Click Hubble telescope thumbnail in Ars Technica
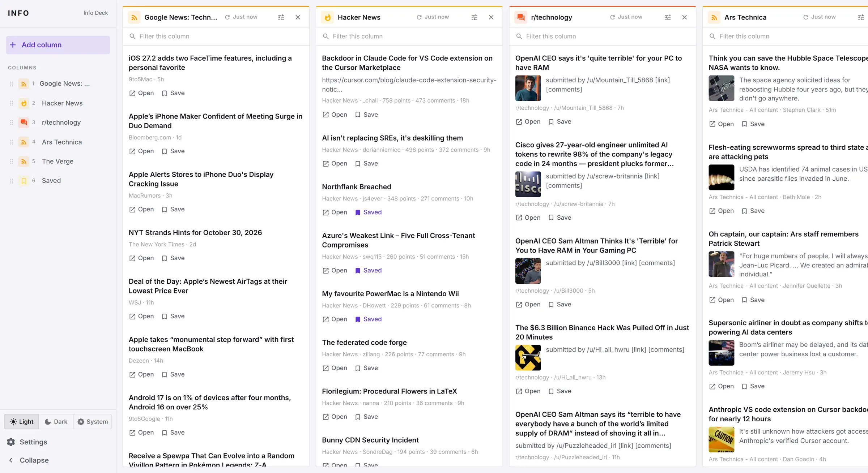Image resolution: width=868 pixels, height=473 pixels. tap(722, 88)
